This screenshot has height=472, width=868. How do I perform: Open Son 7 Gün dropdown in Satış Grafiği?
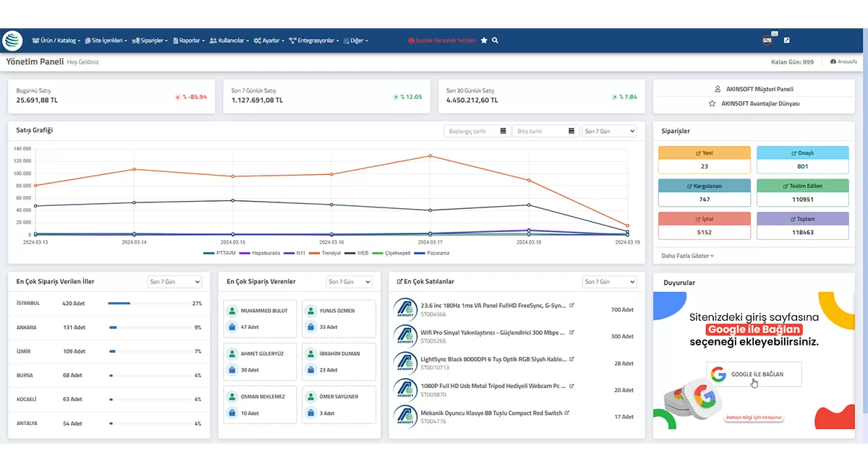(x=610, y=131)
